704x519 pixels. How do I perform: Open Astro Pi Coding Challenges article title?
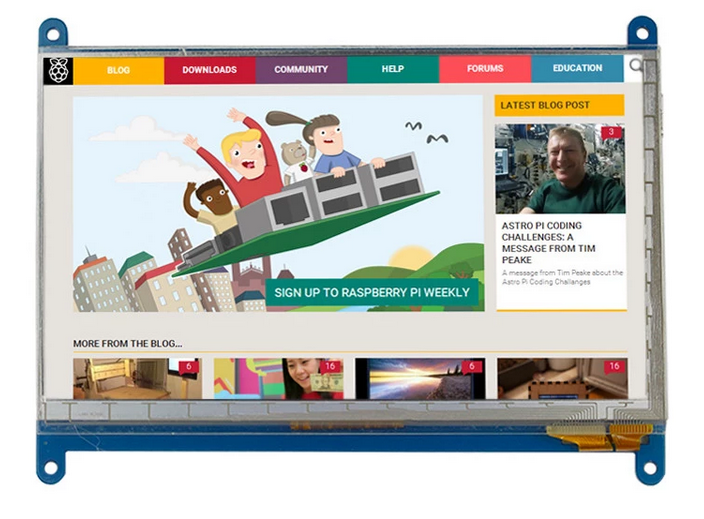click(x=549, y=243)
